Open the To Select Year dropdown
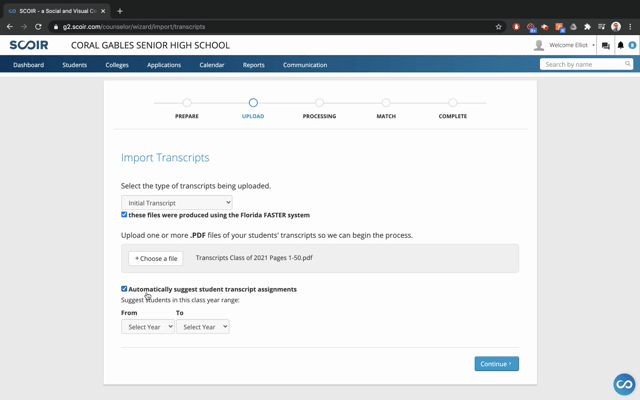The image size is (640, 400). 203,327
